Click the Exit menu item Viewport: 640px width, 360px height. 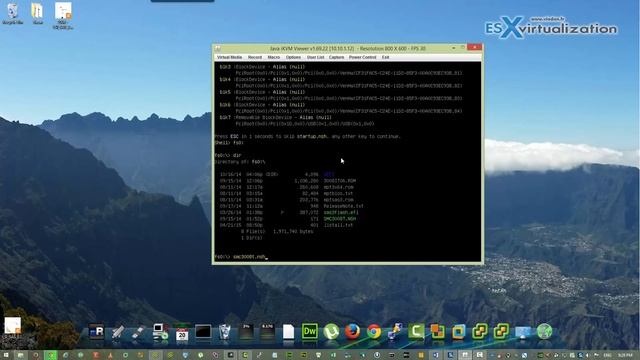385,58
